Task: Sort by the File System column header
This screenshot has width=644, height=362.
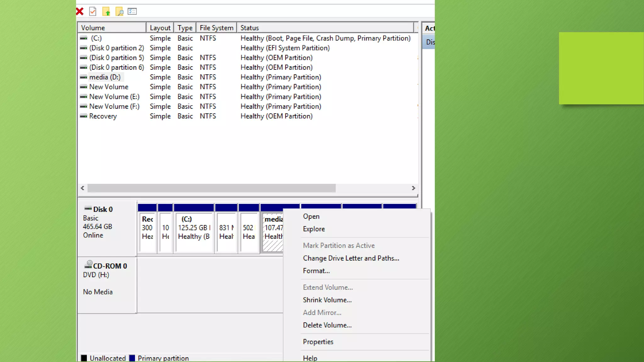Action: [216, 28]
